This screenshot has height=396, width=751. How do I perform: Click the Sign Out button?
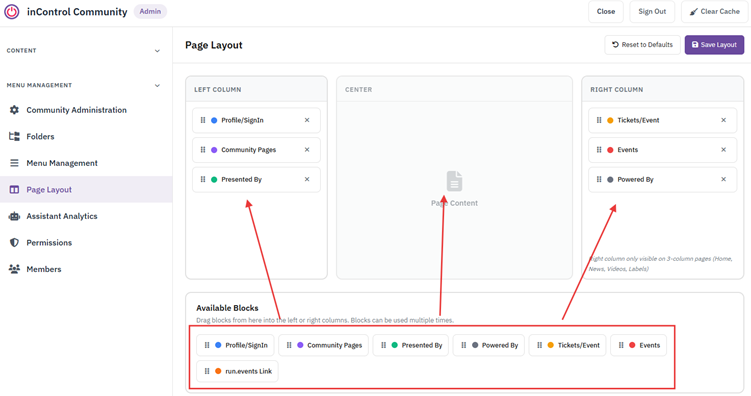click(x=652, y=11)
